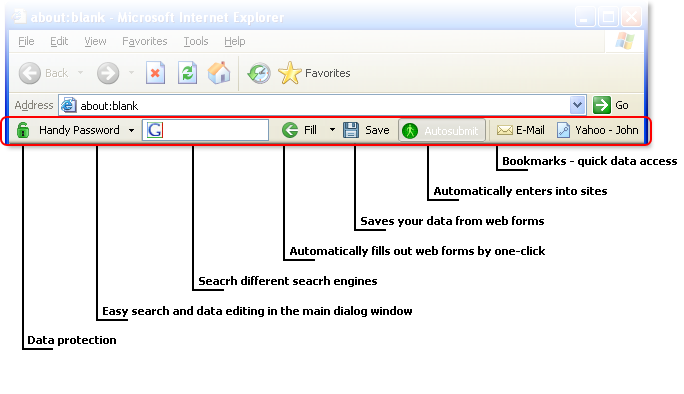The image size is (684, 394).
Task: Open the File menu
Action: [26, 41]
